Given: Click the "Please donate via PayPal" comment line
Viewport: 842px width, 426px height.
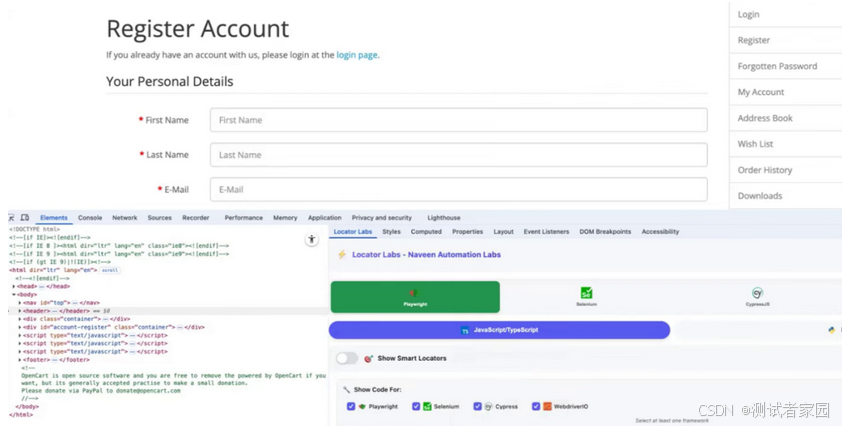Looking at the screenshot, I should pyautogui.click(x=101, y=391).
